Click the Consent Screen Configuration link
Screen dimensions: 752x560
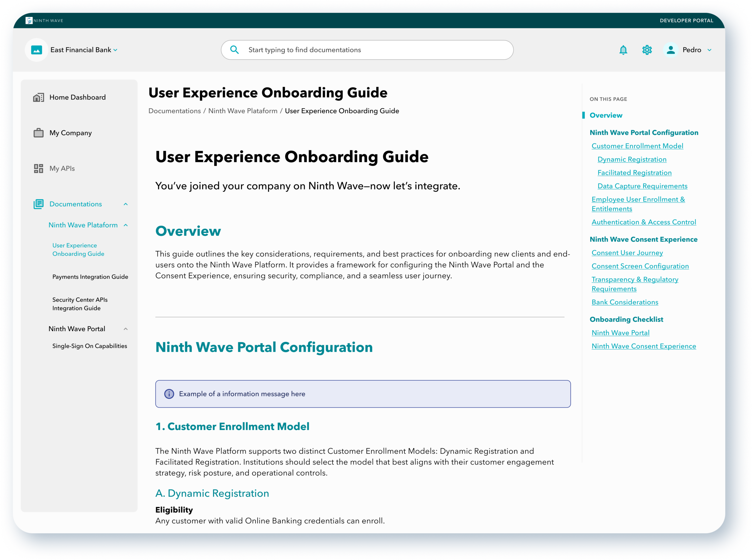(640, 266)
